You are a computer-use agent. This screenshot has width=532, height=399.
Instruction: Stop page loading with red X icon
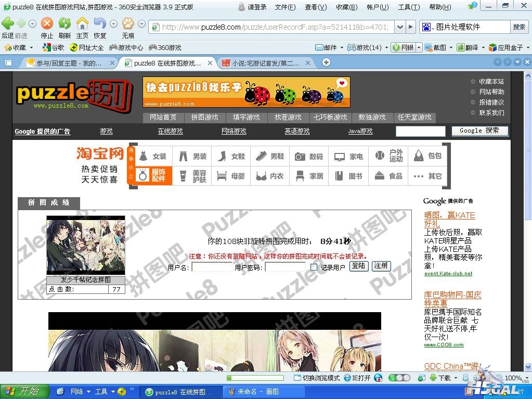coord(47,23)
